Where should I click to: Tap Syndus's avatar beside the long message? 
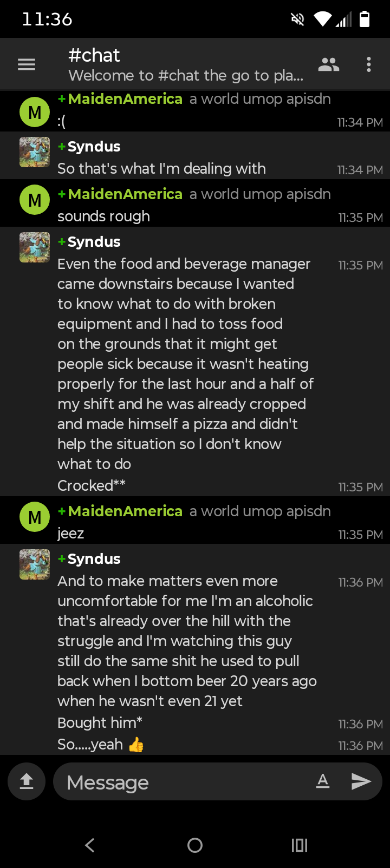[x=35, y=247]
